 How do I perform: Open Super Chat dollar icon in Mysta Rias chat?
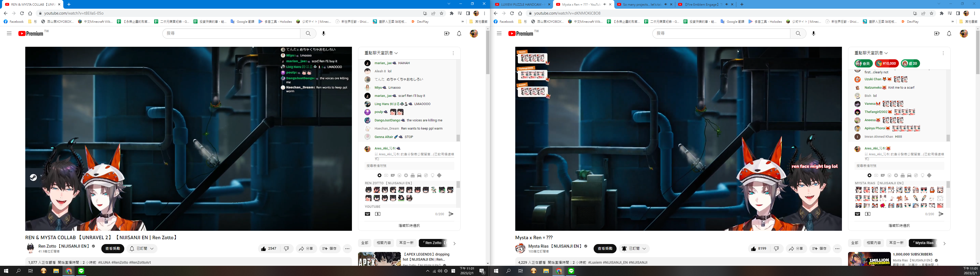click(x=868, y=214)
